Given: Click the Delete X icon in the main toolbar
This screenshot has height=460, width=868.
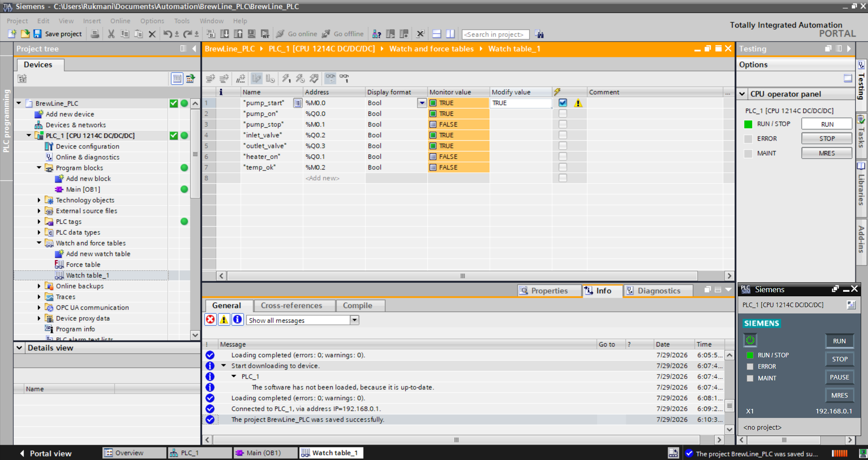Looking at the screenshot, I should (152, 34).
